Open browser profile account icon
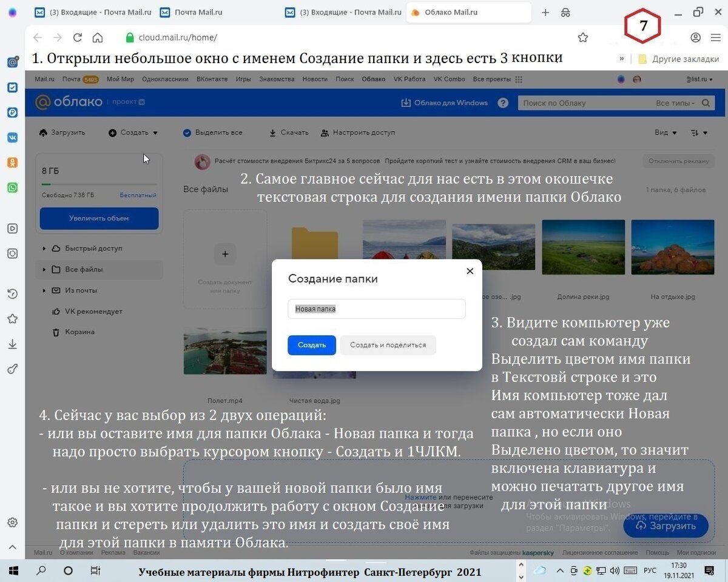Screen dimensions: 728x582 click(x=696, y=38)
